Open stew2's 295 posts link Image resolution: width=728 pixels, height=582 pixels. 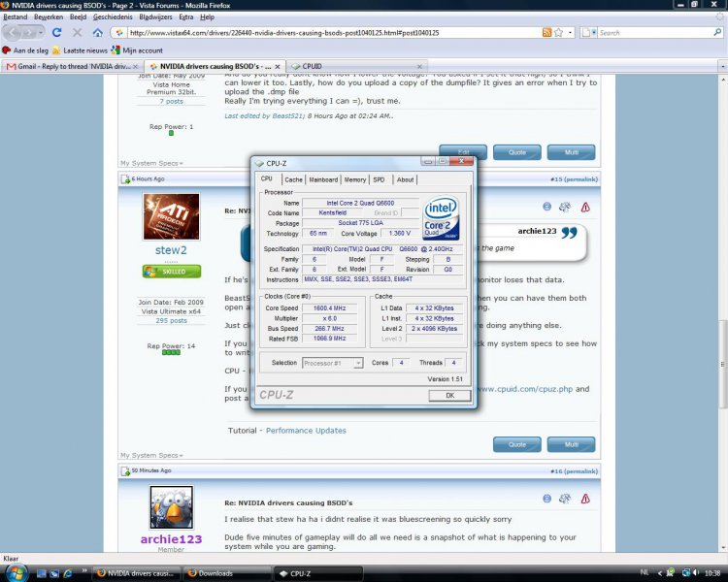(171, 321)
